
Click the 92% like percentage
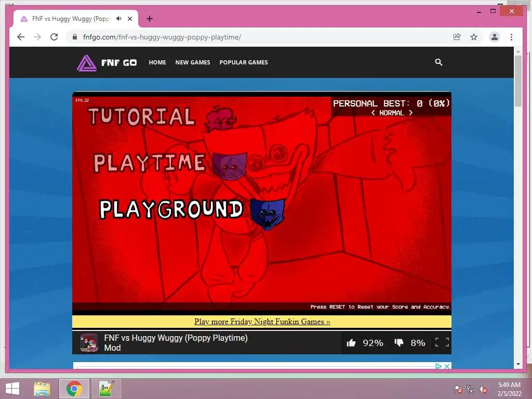[373, 343]
